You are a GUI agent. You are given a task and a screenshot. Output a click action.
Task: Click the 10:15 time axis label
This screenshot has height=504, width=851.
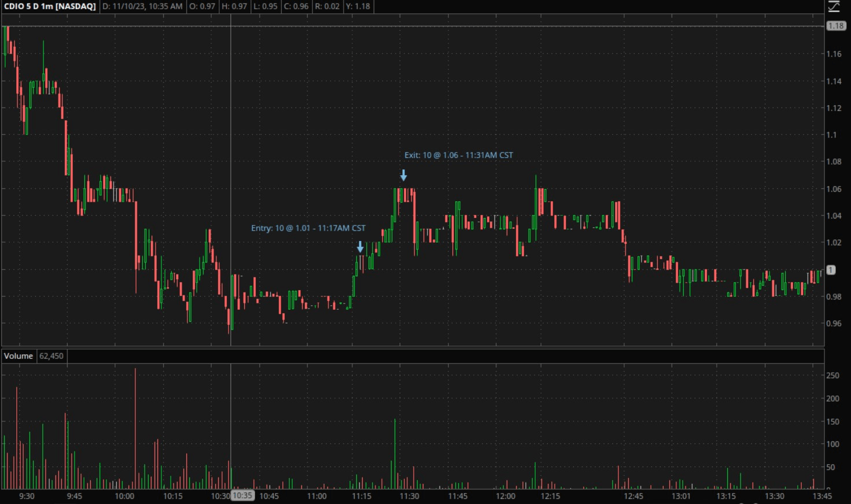[x=172, y=496]
